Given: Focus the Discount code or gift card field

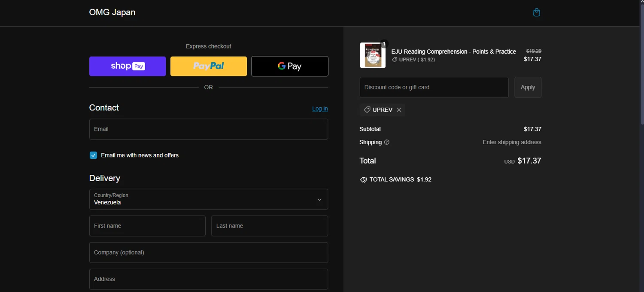Looking at the screenshot, I should pos(434,88).
